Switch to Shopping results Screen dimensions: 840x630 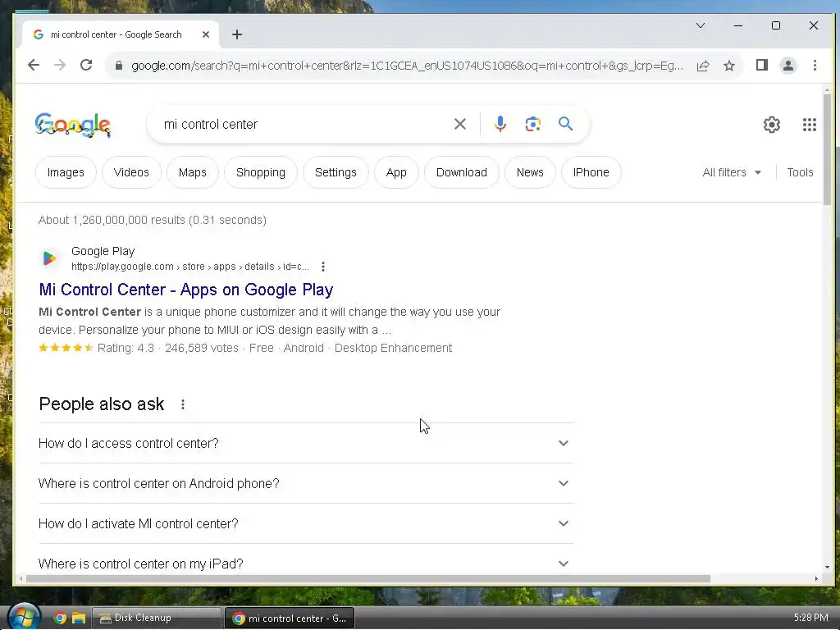pyautogui.click(x=260, y=172)
